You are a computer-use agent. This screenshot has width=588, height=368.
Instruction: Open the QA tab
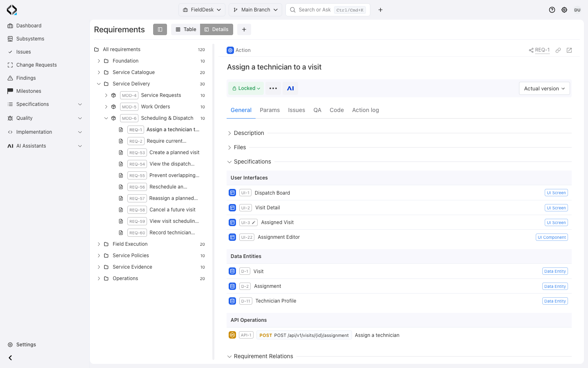coord(317,110)
